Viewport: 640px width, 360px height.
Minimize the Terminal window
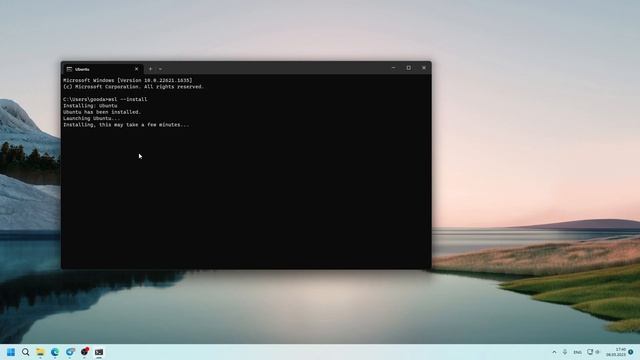pos(393,68)
